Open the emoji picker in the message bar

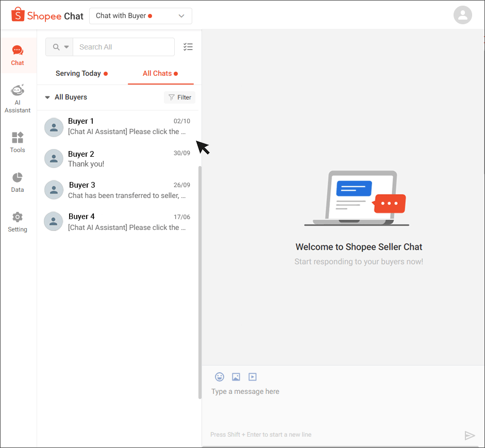[x=219, y=377]
